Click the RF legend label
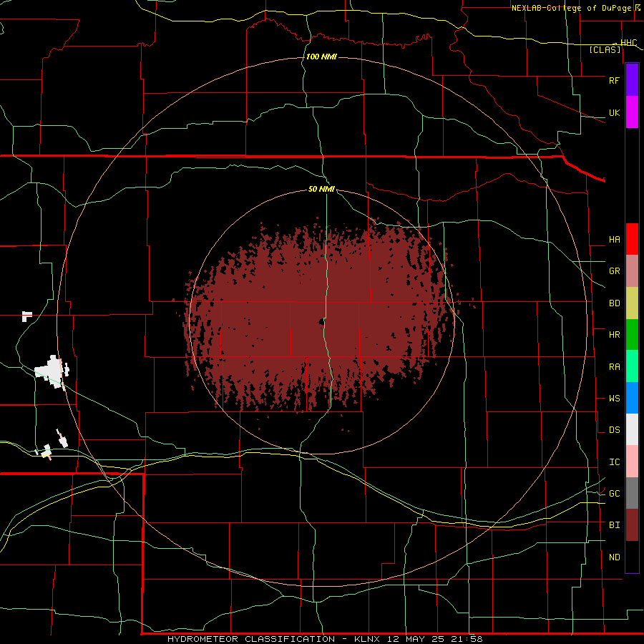644x644 pixels. (x=614, y=80)
